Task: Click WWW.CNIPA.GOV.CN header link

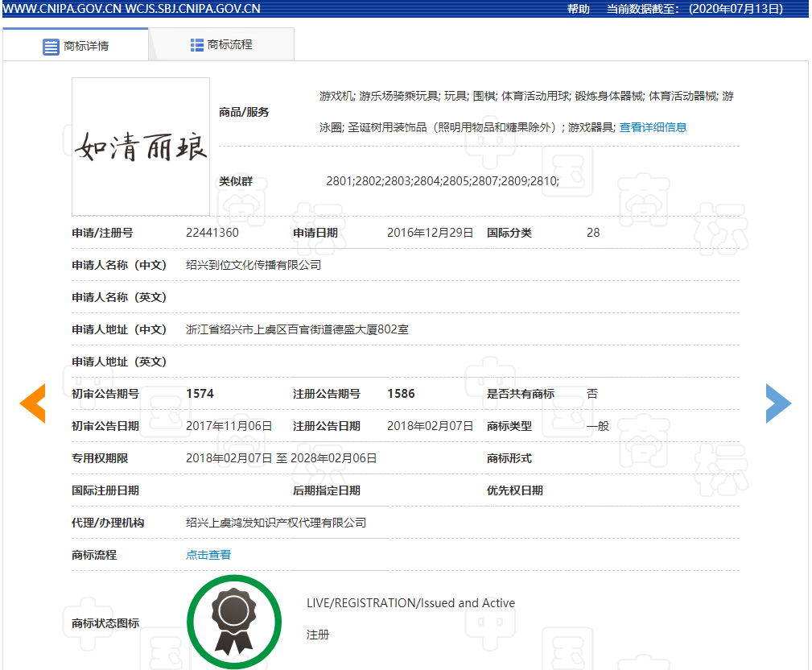Action: click(62, 9)
